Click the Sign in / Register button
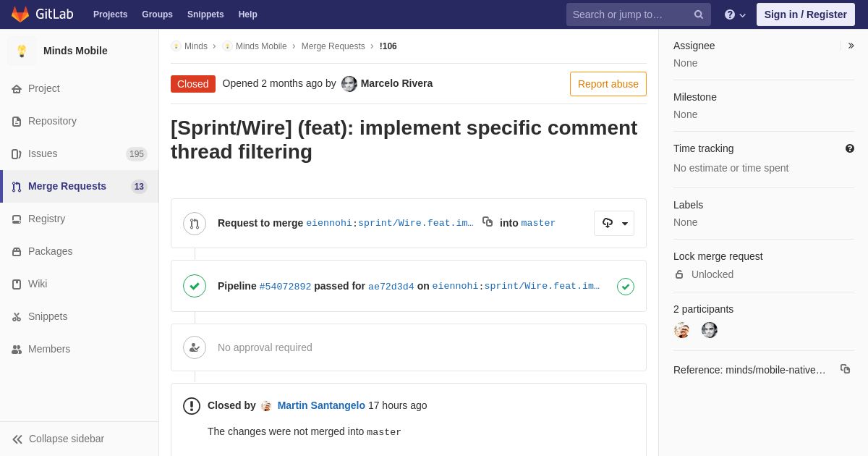 pyautogui.click(x=805, y=14)
